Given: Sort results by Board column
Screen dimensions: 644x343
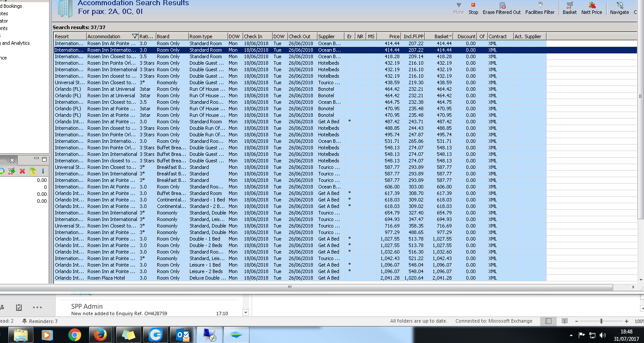Looking at the screenshot, I should tap(172, 36).
